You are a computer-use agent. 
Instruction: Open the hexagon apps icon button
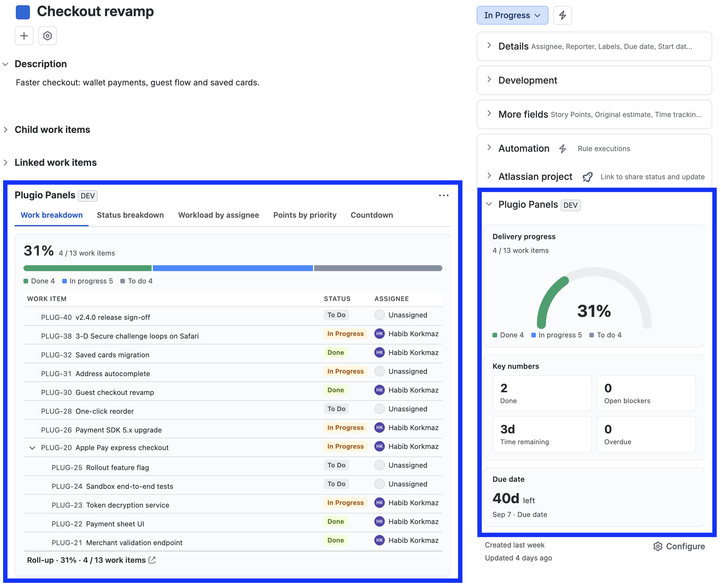(x=48, y=36)
